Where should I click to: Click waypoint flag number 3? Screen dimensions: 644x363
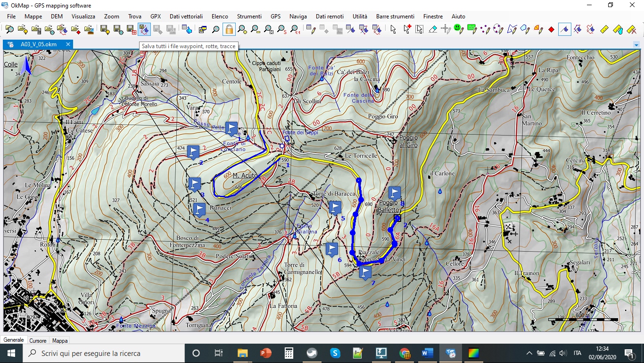tap(194, 184)
